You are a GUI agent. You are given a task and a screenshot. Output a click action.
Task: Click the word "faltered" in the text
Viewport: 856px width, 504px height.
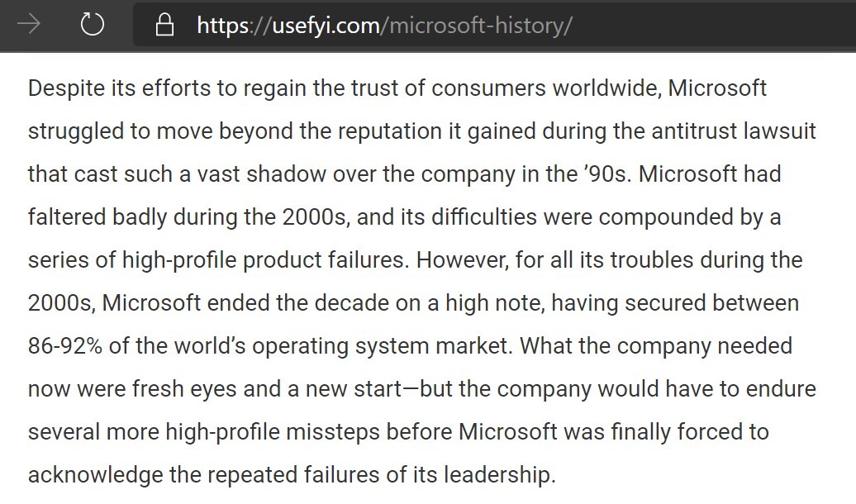pos(66,217)
